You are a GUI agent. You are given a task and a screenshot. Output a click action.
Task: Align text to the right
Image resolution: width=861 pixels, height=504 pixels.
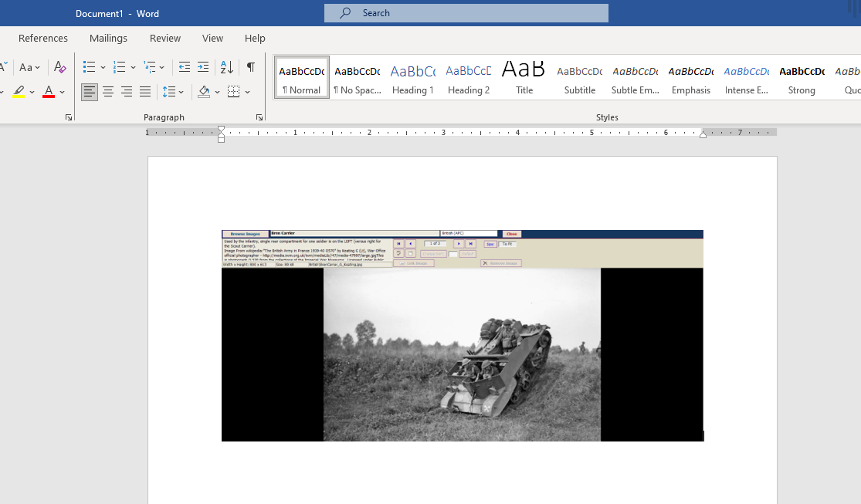point(127,92)
